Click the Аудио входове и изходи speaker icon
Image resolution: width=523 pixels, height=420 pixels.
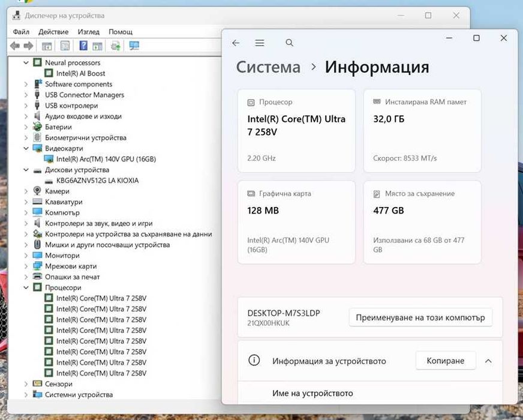pos(37,116)
